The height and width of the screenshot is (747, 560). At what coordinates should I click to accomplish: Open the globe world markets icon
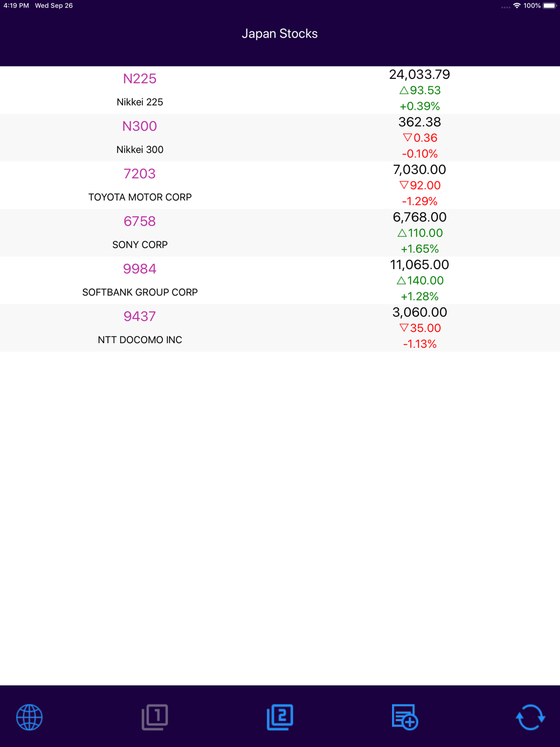(29, 717)
